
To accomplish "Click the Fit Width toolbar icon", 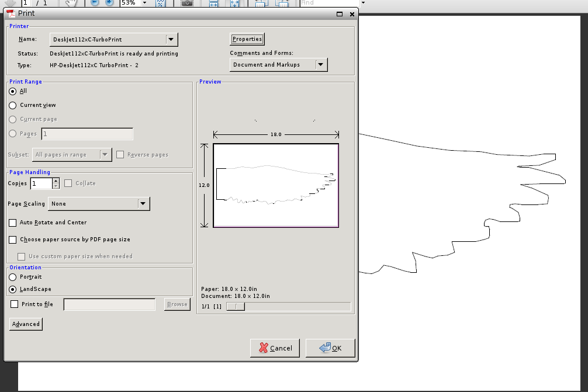I will pyautogui.click(x=214, y=3).
